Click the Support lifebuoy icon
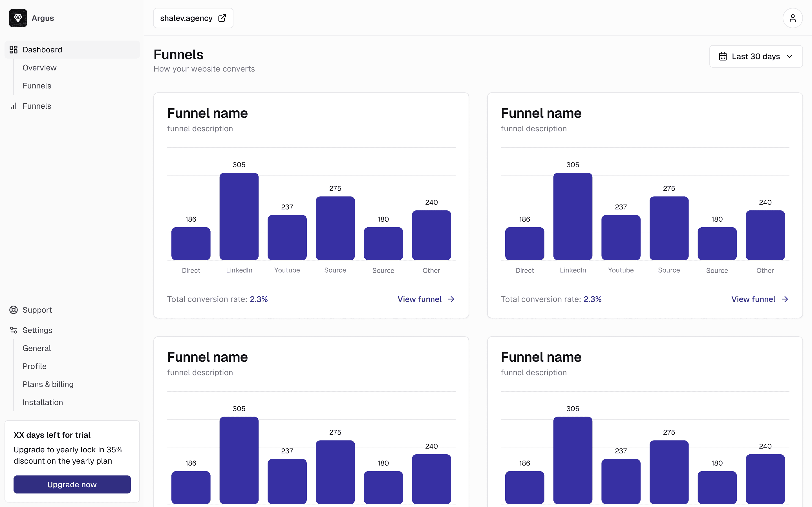Image resolution: width=812 pixels, height=507 pixels. tap(14, 310)
